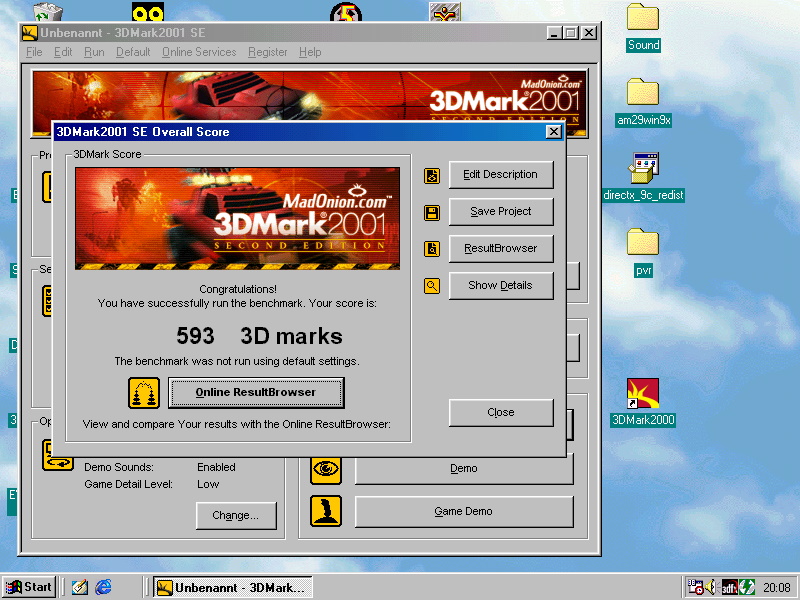Viewport: 800px width, 600px height.
Task: Select the 3DMark2000 desktop shortcut
Action: [643, 402]
